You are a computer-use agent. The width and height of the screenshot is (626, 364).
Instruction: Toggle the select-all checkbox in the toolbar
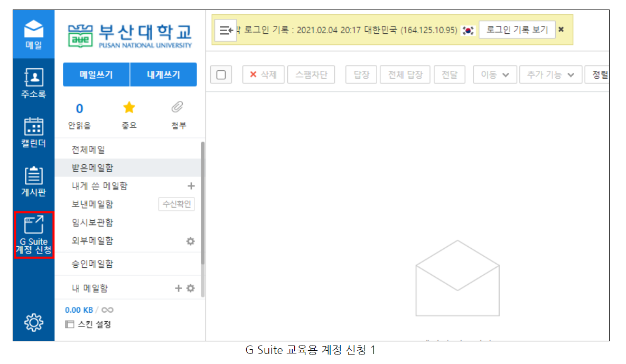pos(220,74)
